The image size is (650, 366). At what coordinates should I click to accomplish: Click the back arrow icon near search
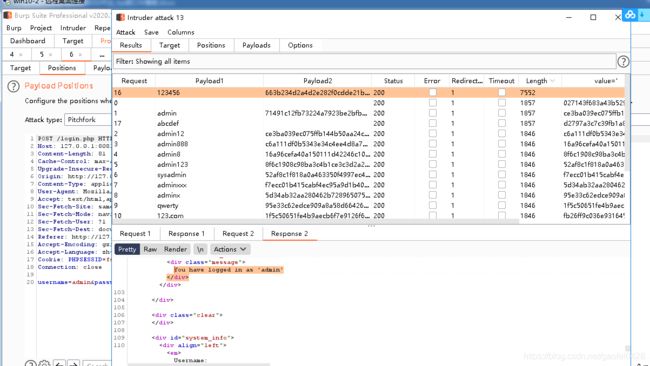[x=59, y=364]
